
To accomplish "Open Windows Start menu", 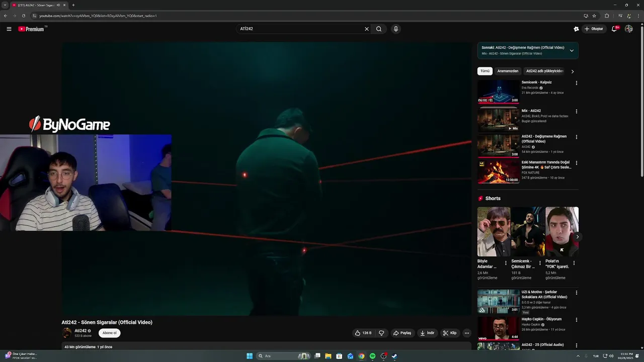I will (x=250, y=356).
